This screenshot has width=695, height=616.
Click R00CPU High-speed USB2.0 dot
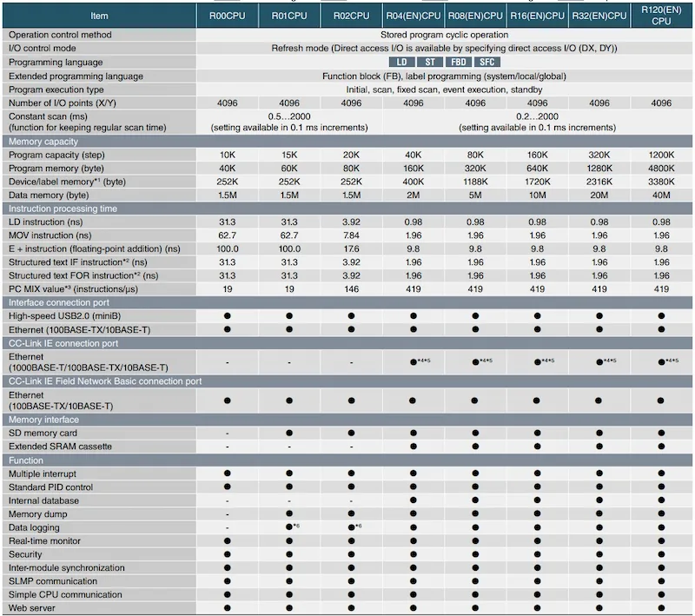[x=228, y=316]
